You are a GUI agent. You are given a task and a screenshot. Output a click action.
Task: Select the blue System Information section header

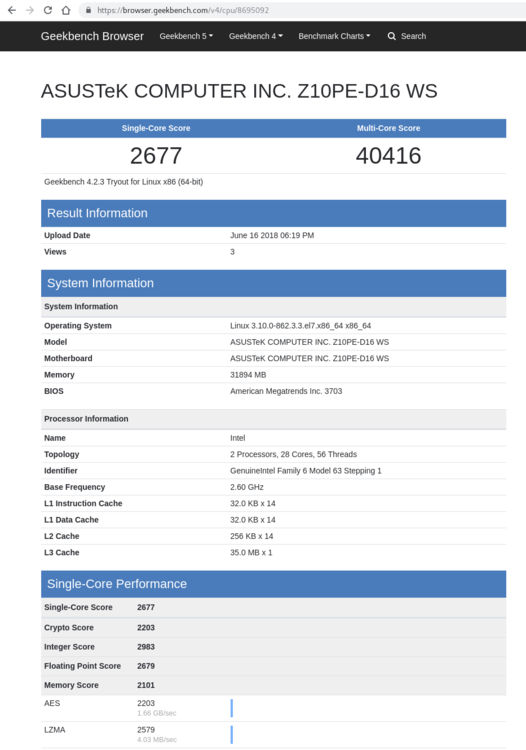[x=274, y=283]
